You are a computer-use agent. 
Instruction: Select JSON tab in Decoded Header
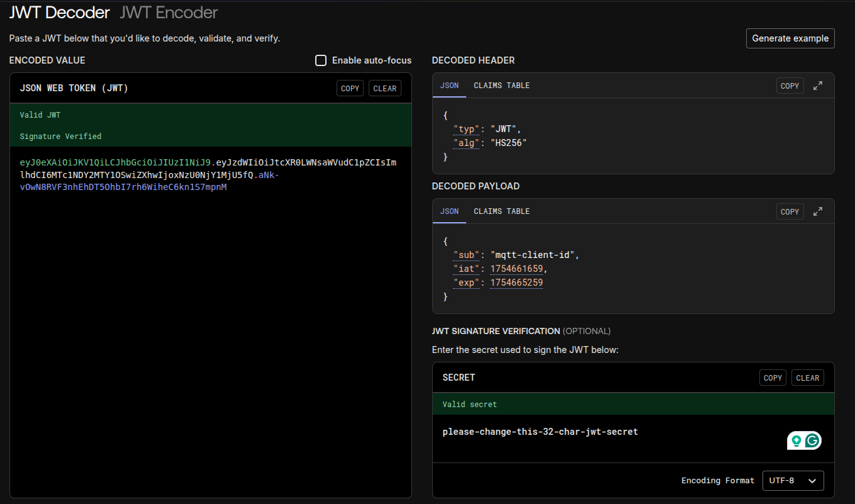pos(449,86)
